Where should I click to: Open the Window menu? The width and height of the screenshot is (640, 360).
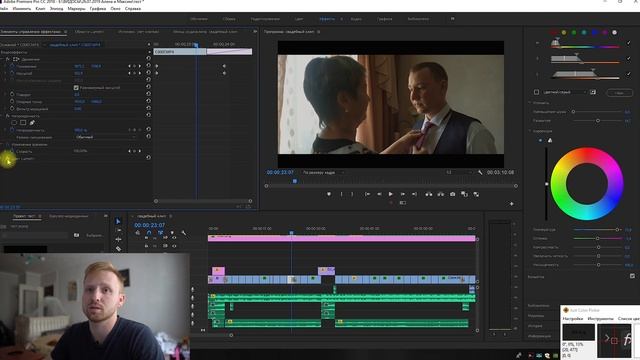coord(116,9)
